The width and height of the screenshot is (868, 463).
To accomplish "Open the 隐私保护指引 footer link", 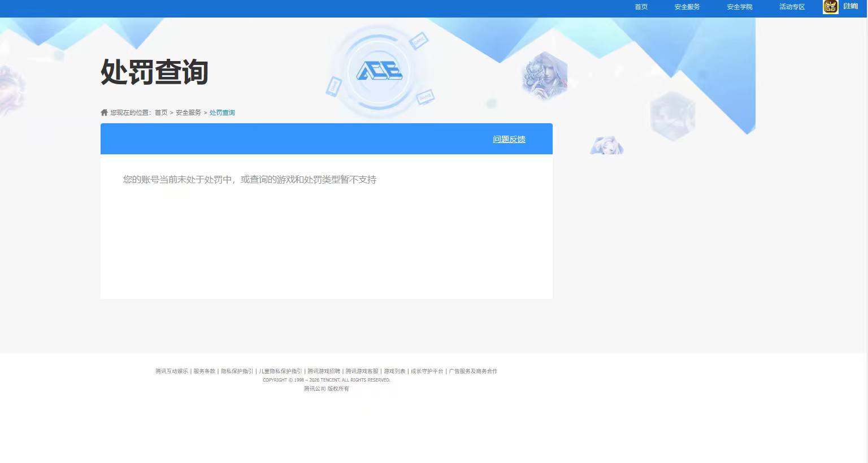I will pos(237,371).
